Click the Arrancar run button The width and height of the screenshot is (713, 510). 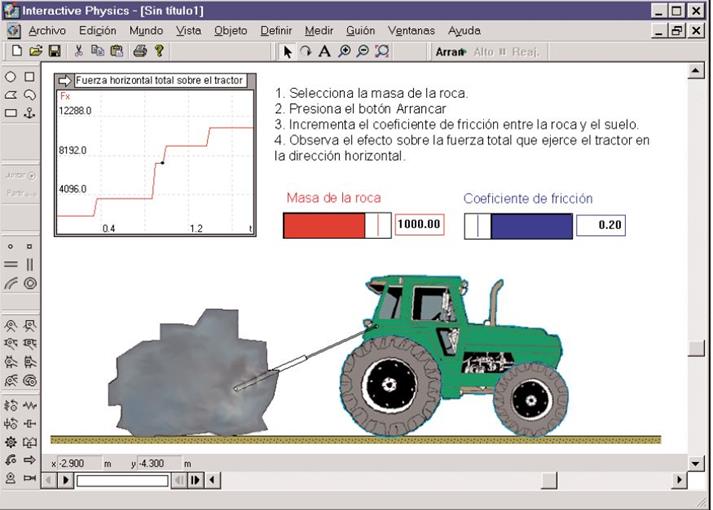[451, 52]
